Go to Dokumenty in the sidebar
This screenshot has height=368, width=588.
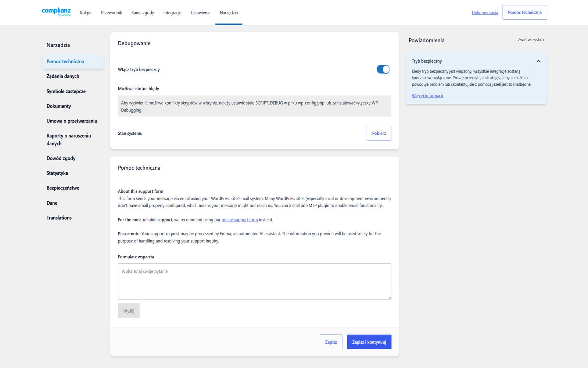point(58,106)
